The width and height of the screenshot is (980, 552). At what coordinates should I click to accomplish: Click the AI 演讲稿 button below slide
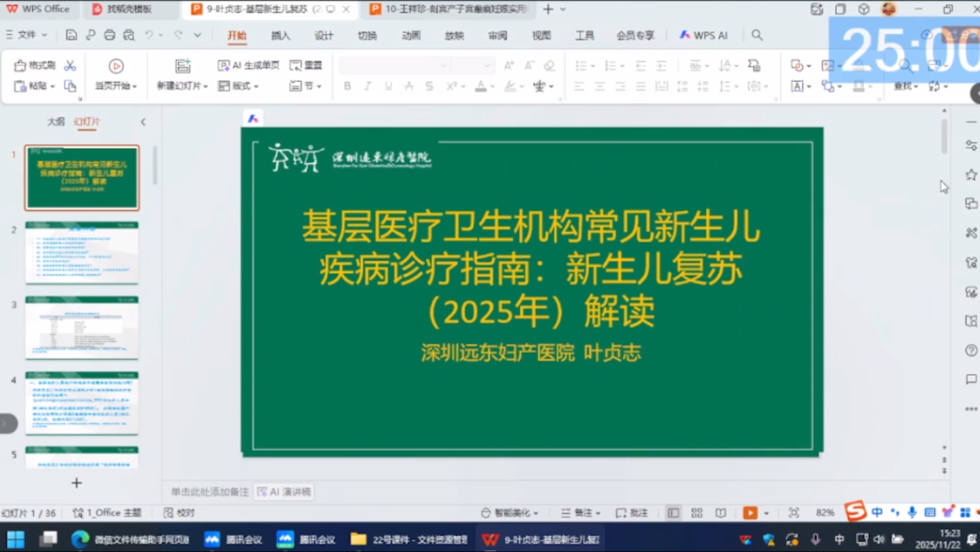(x=285, y=492)
